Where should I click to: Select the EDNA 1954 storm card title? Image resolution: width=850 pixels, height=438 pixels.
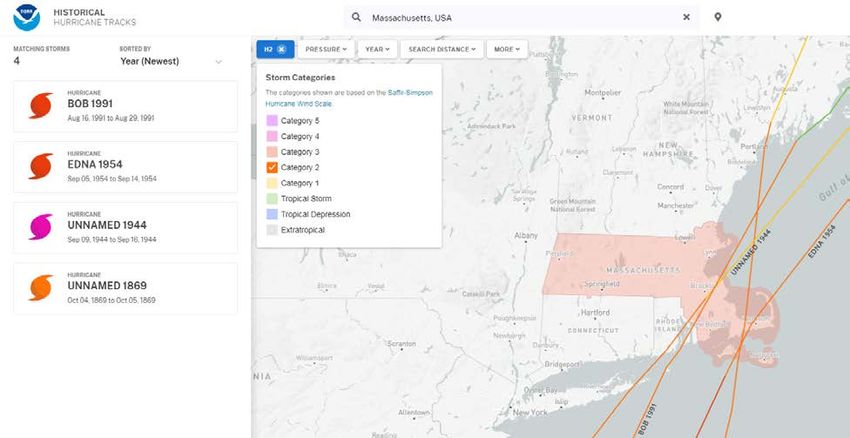(95, 164)
